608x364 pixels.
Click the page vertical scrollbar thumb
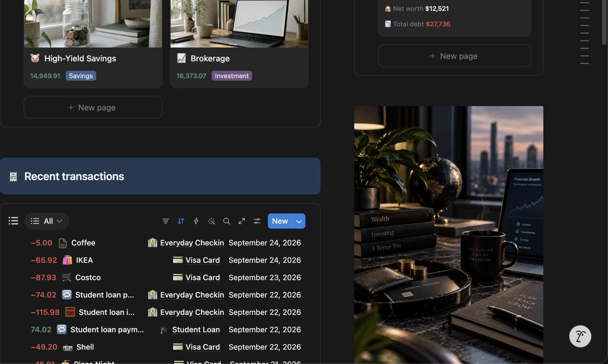(604, 22)
